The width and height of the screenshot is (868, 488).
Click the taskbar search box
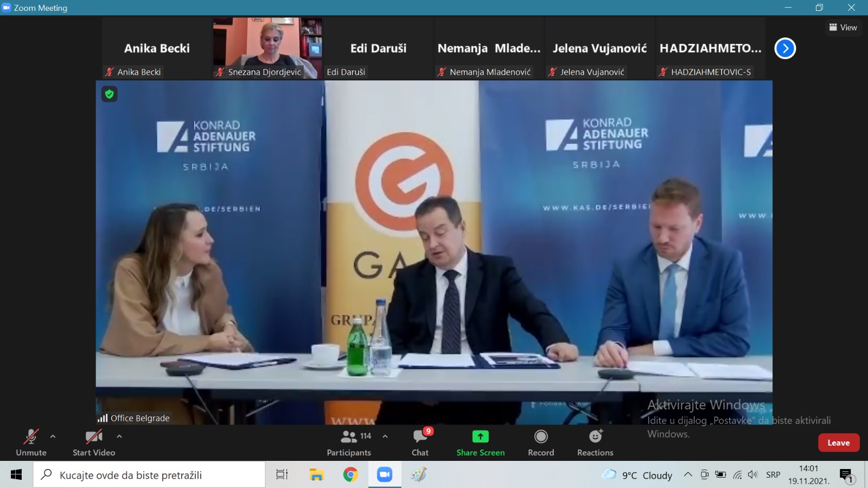[149, 475]
